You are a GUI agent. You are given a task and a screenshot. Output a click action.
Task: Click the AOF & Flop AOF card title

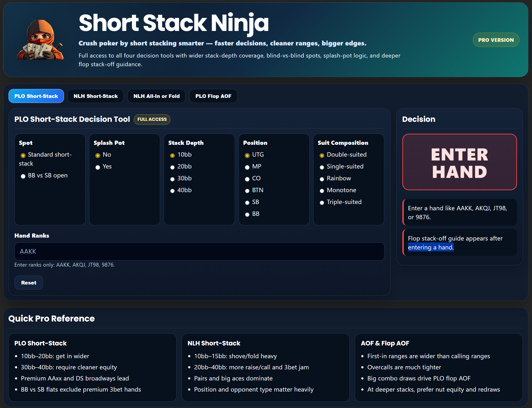pos(385,343)
